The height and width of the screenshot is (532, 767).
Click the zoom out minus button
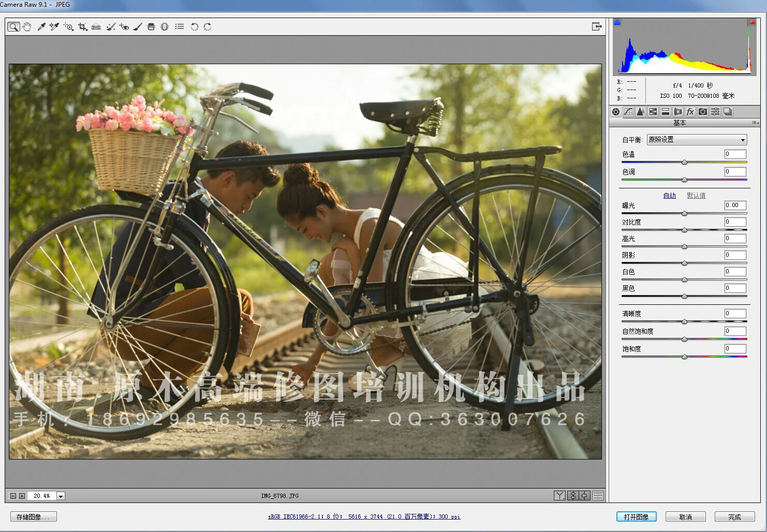pos(13,496)
